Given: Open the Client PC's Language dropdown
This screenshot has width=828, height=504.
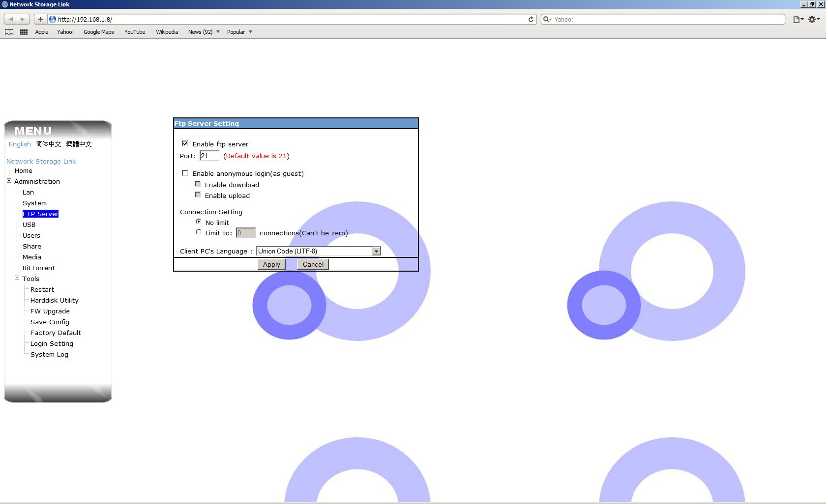Looking at the screenshot, I should [x=319, y=251].
